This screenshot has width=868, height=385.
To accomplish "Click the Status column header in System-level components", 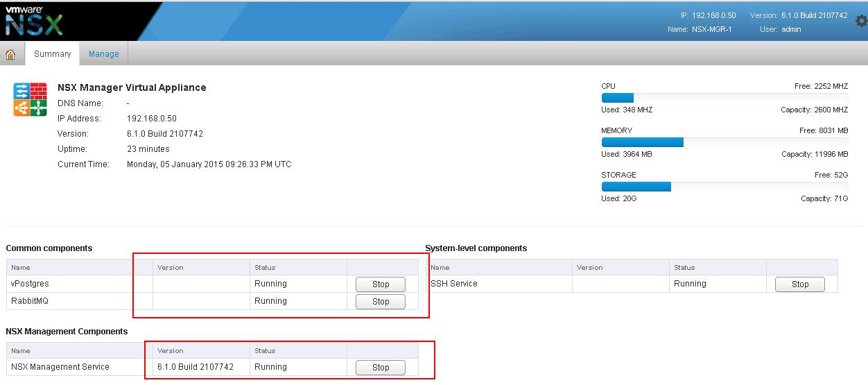I will pos(684,267).
